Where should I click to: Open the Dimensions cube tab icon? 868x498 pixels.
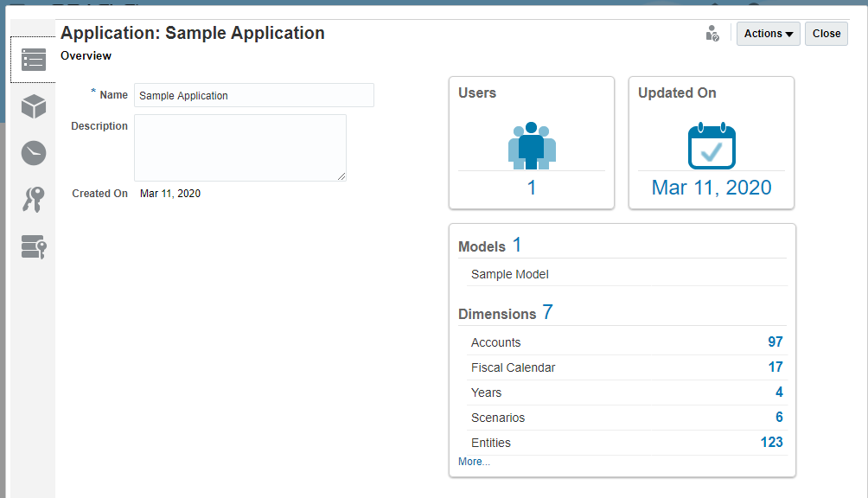(33, 106)
